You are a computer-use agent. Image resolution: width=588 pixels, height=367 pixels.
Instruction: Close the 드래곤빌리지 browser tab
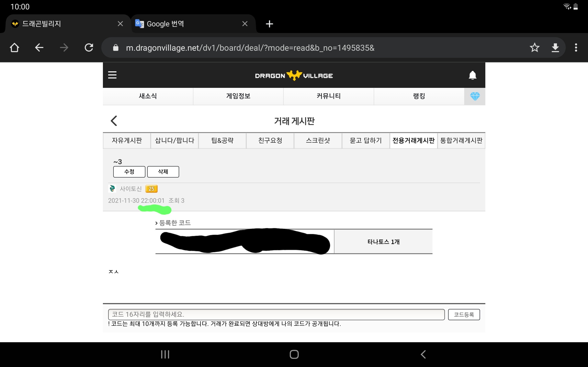(x=120, y=24)
